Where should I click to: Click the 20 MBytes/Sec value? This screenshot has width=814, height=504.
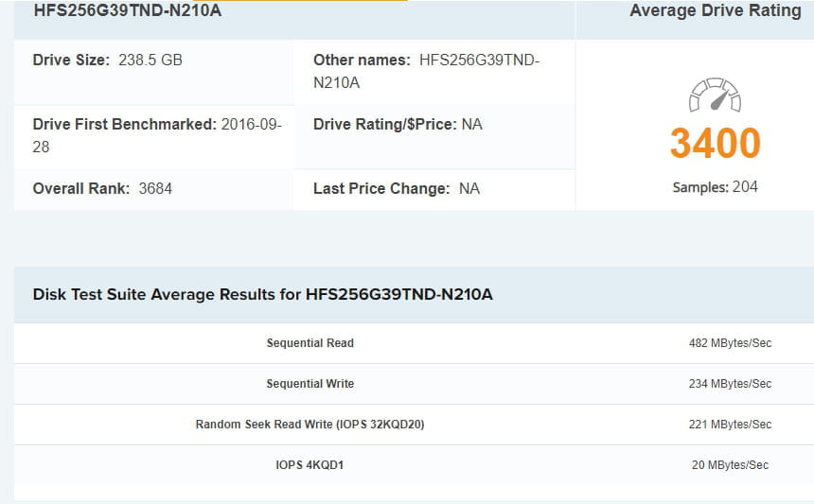tap(730, 465)
